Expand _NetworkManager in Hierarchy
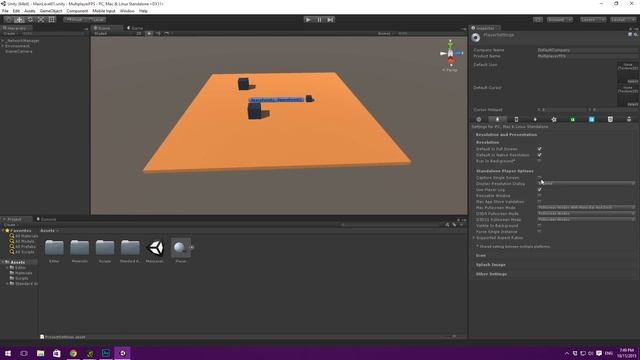This screenshot has width=640, height=360. [3, 41]
